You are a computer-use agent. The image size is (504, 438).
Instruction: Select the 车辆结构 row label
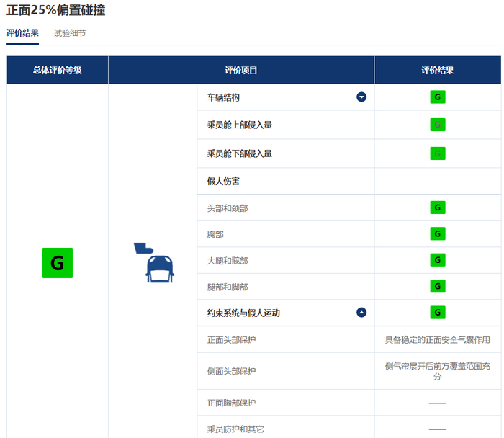223,97
